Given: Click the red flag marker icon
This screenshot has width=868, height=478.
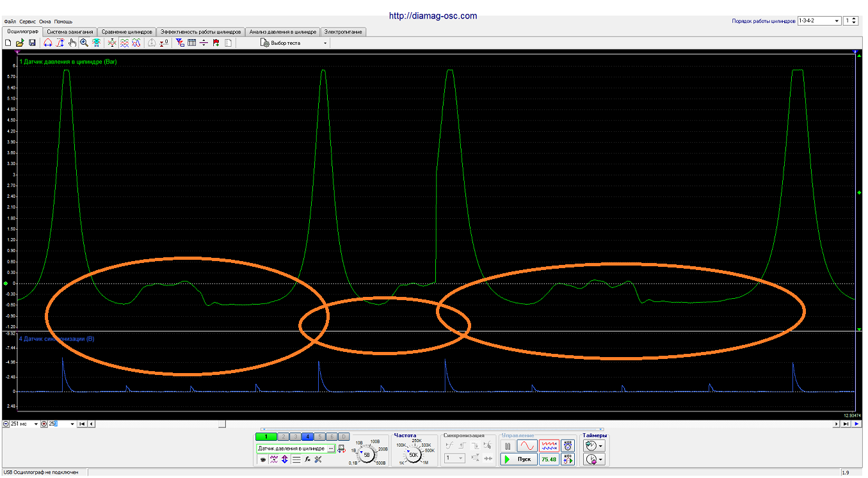Looking at the screenshot, I should tap(216, 43).
